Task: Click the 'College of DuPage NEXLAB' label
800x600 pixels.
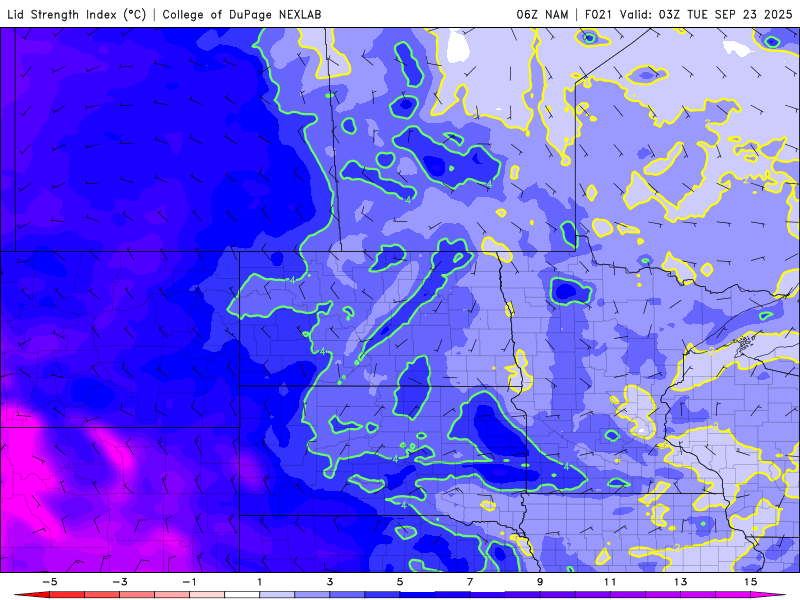Action: coord(242,14)
